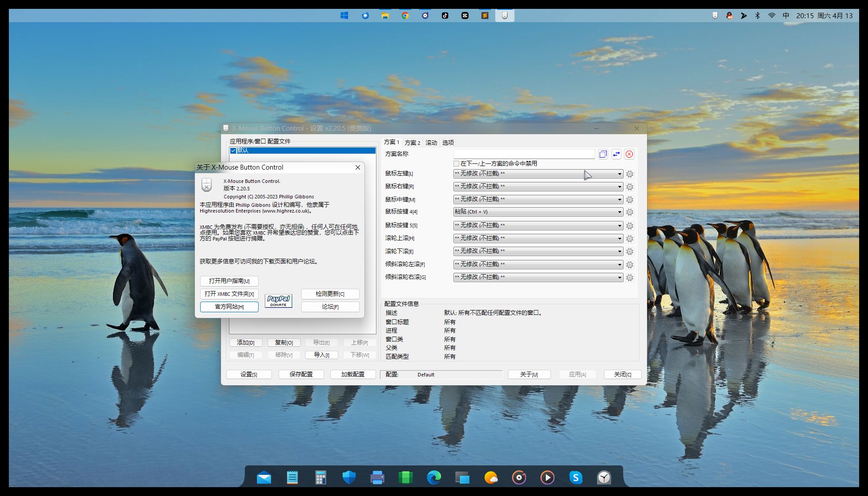The width and height of the screenshot is (868, 496).
Task: Click the 官方网站 button
Action: coord(229,306)
